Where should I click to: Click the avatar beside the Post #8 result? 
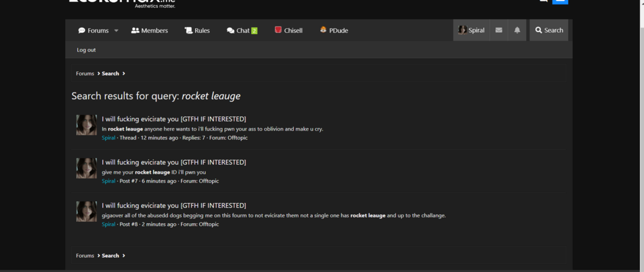(86, 211)
